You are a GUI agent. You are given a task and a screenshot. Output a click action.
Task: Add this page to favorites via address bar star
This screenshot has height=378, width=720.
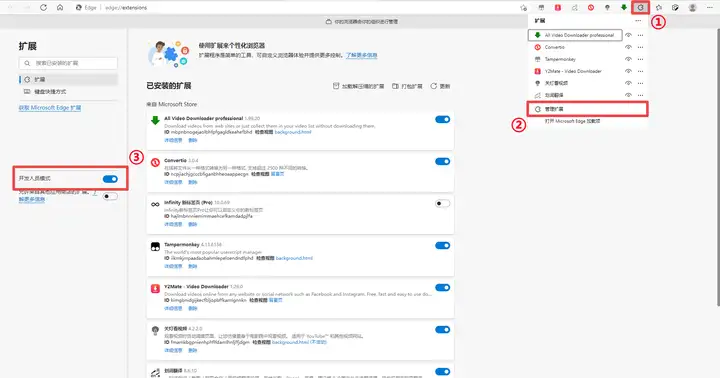point(523,7)
